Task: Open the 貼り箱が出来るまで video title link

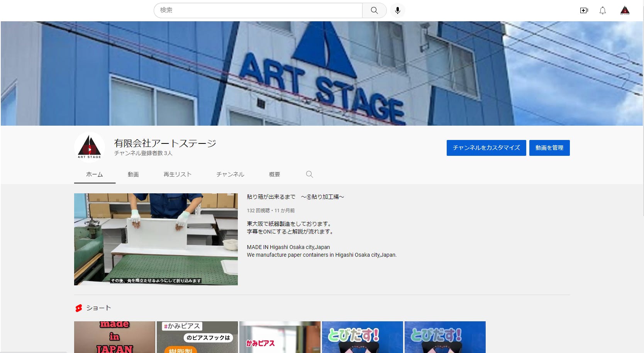Action: pos(295,197)
